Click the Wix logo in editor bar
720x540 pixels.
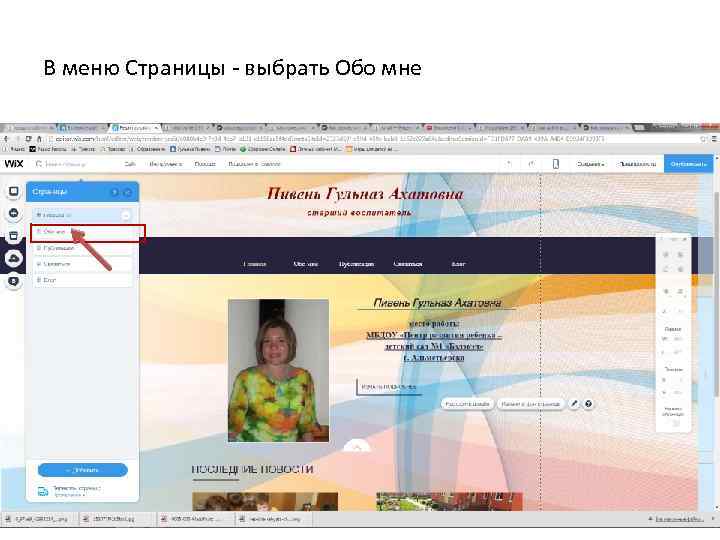[x=14, y=163]
